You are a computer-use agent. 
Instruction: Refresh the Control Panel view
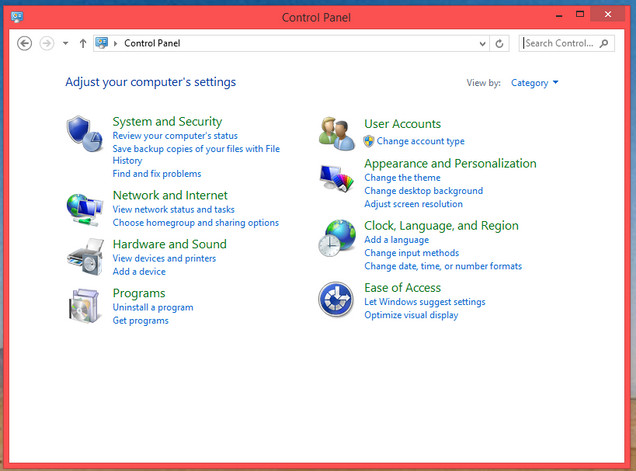(499, 43)
